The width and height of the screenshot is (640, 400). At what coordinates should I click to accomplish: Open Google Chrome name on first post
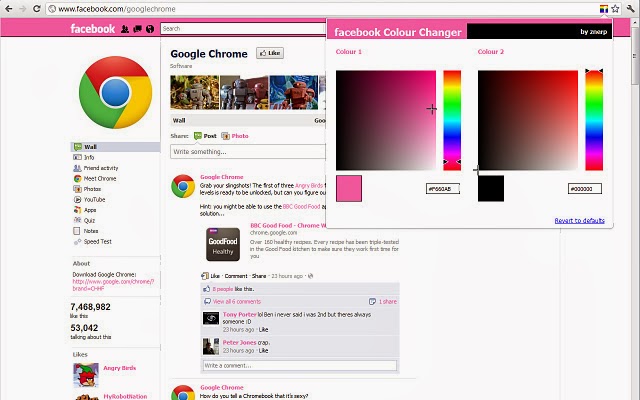pos(222,177)
